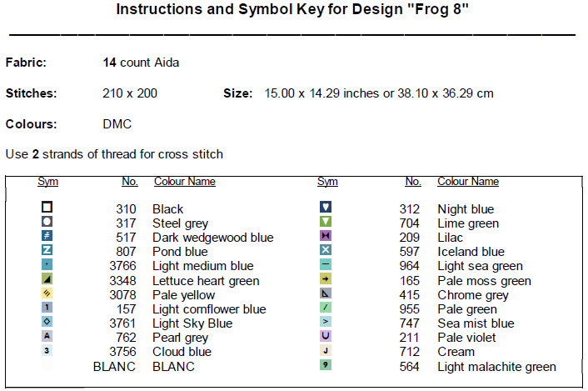Select the Dark wedgewood blue hash symbol
The height and width of the screenshot is (391, 588).
pos(47,236)
